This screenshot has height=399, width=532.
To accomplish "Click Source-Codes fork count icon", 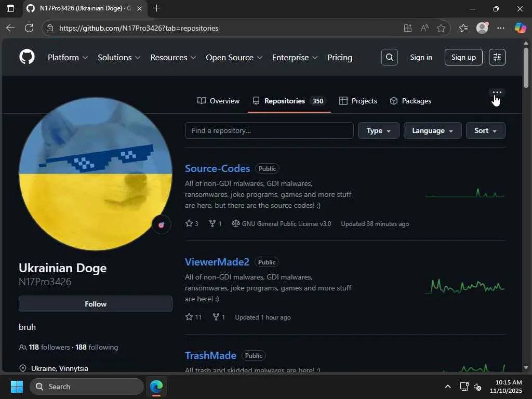I will pos(212,223).
